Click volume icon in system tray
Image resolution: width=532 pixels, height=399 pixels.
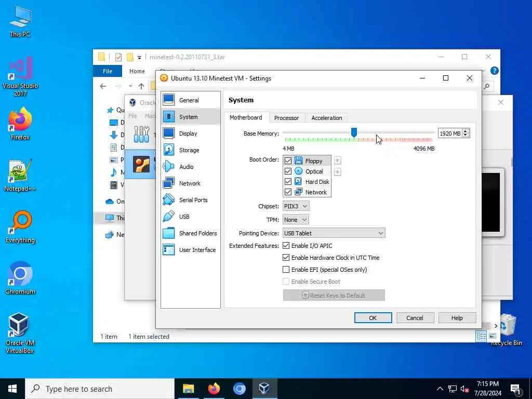(465, 389)
